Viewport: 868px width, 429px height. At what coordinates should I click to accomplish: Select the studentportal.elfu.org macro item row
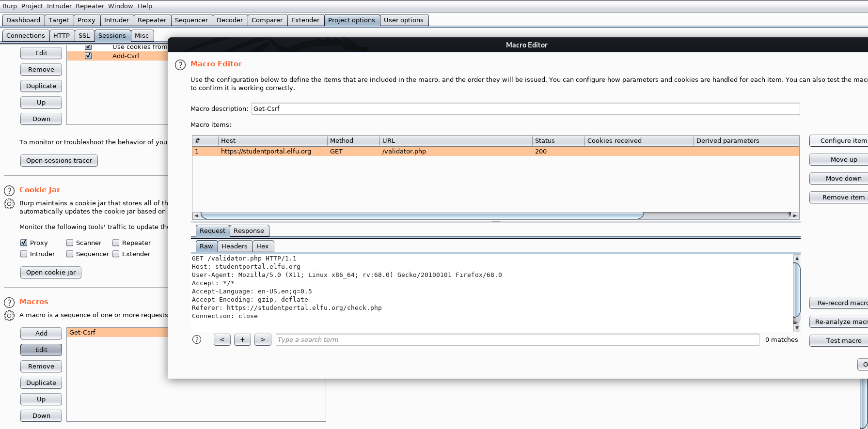495,152
